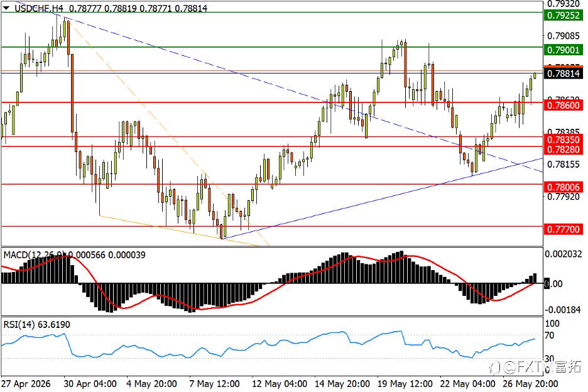Click the 14 May 20:00 time label
This screenshot has height=392, width=588.
point(342,384)
